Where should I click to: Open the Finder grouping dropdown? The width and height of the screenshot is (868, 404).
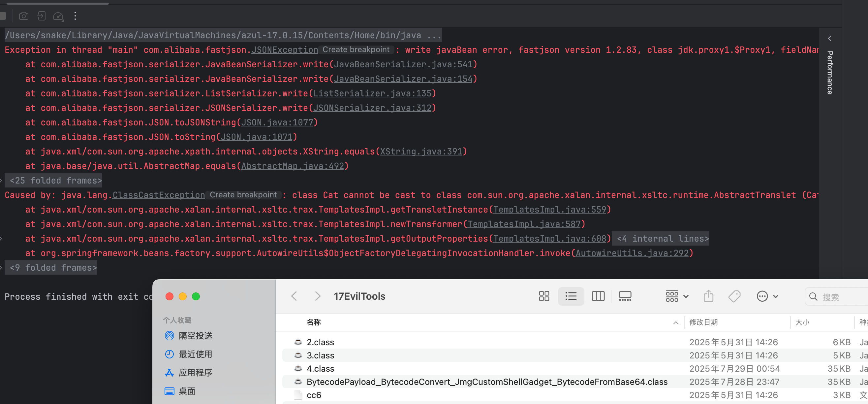(677, 296)
